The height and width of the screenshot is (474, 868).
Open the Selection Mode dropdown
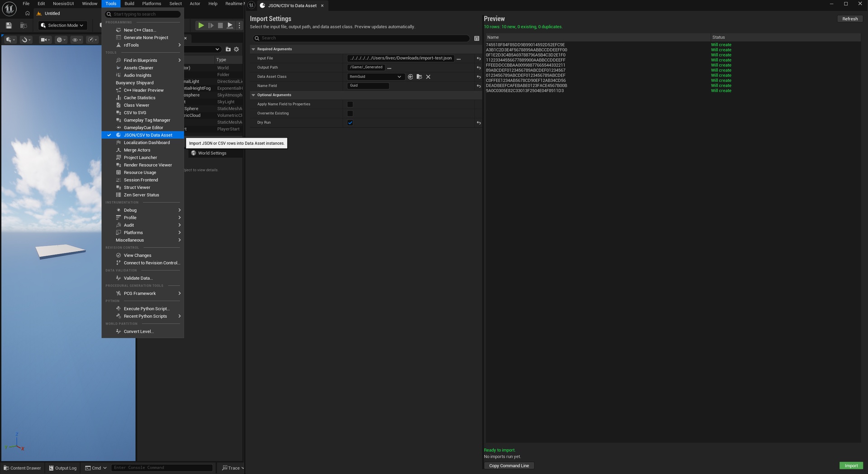[x=62, y=25]
